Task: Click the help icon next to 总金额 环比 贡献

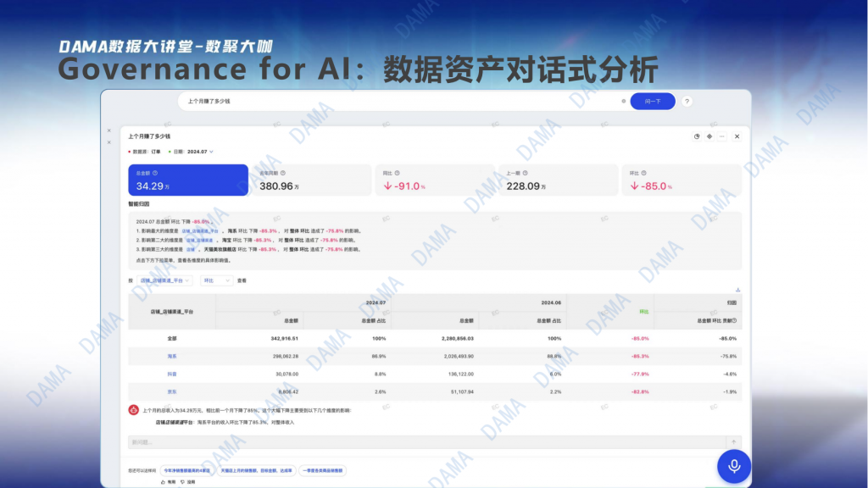Action: point(735,321)
